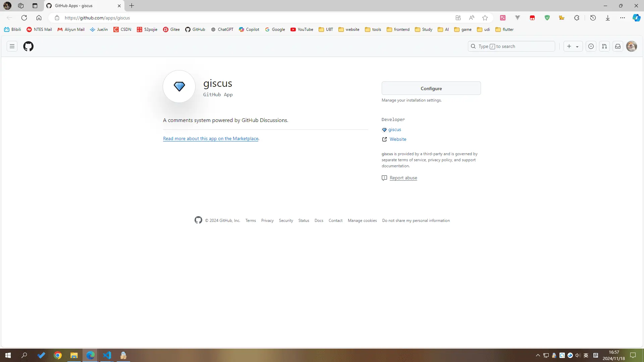Click the GitHub Octocat logo
This screenshot has height=362, width=644.
point(29,46)
